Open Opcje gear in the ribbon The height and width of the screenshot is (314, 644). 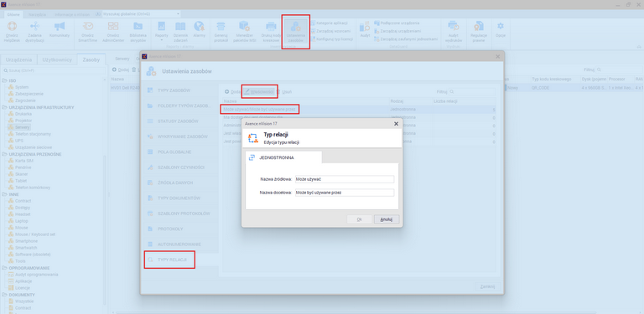[x=501, y=29]
